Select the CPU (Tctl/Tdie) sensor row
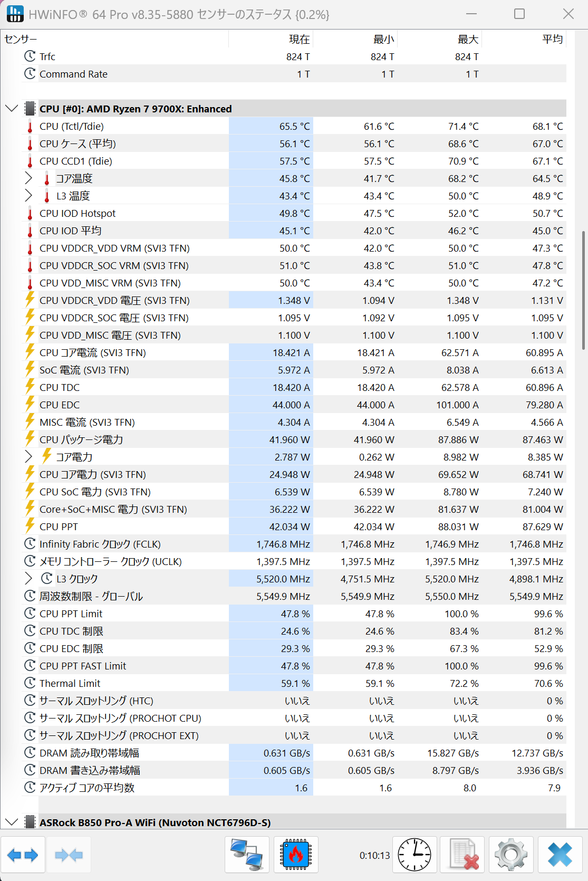Viewport: 588px width, 881px height. (294, 126)
